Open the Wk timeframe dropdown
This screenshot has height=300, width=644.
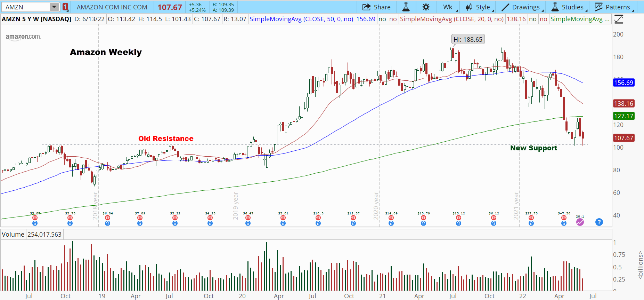(448, 7)
